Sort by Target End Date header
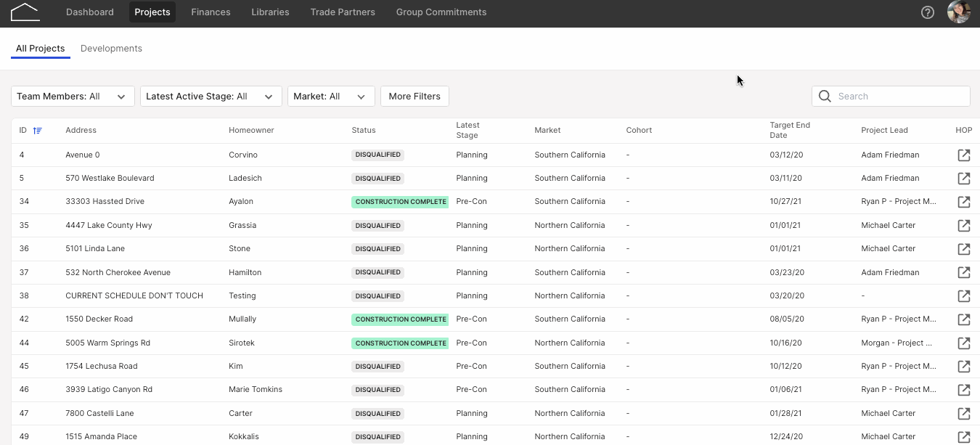 [790, 131]
